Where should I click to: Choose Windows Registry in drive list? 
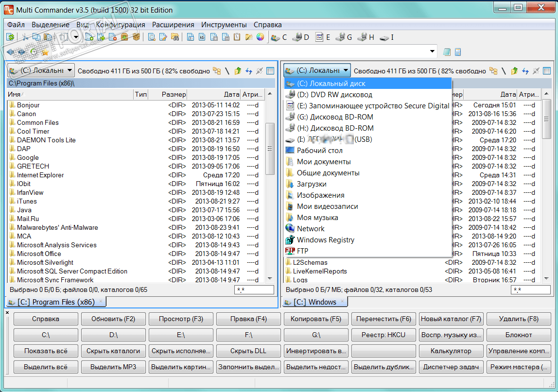pos(368,240)
